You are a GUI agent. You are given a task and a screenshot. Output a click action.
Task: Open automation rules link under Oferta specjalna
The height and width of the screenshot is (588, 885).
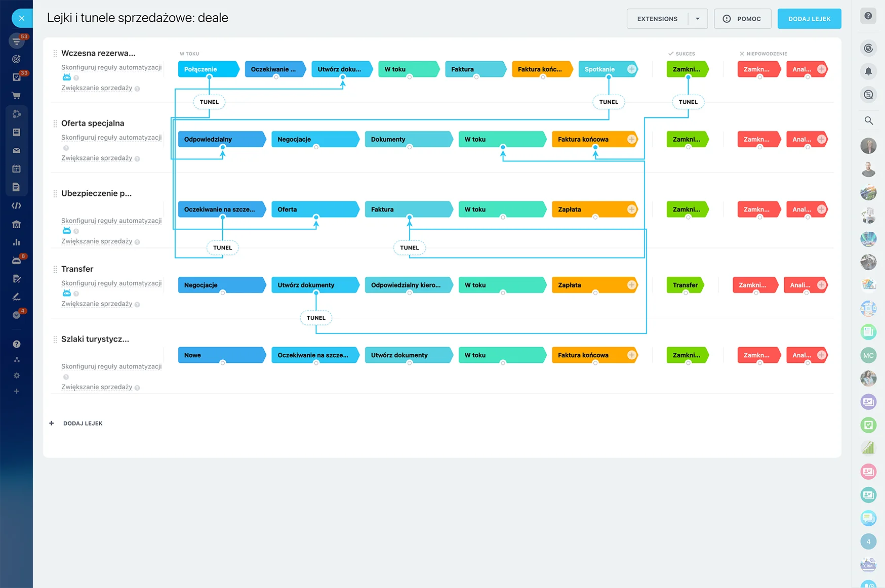111,138
